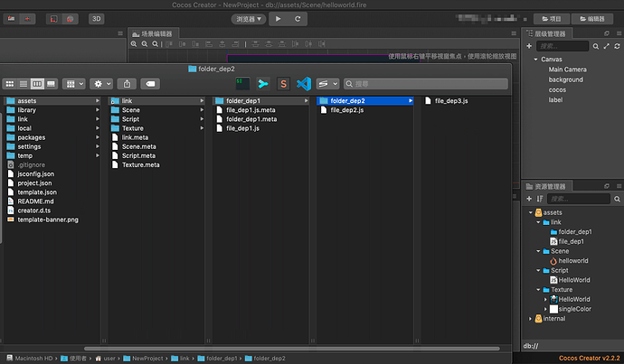Select the 场景编辑器 scene editor tab
Image resolution: width=624 pixels, height=364 pixels.
[153, 33]
